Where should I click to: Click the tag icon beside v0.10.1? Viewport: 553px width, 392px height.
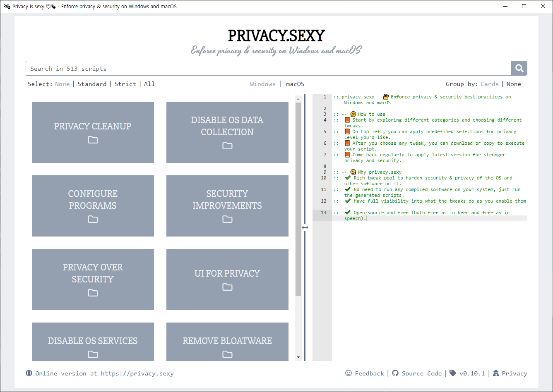point(453,373)
